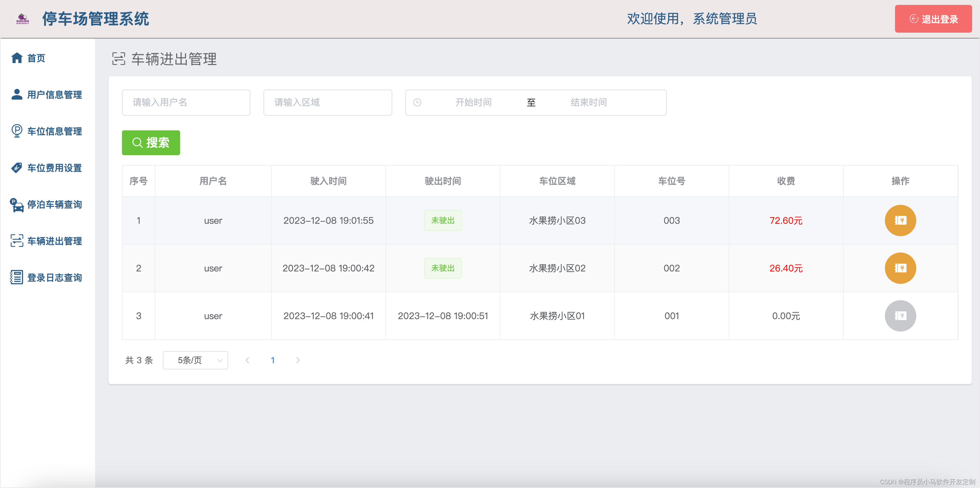Viewport: 980px width, 488px height.
Task: Click the 未驶出 tag on row 1
Action: point(443,220)
